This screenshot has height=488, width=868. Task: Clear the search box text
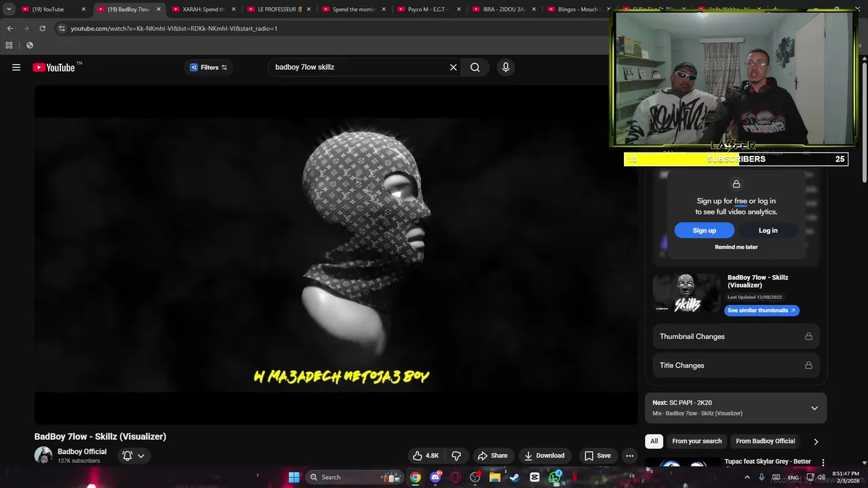[x=454, y=67]
